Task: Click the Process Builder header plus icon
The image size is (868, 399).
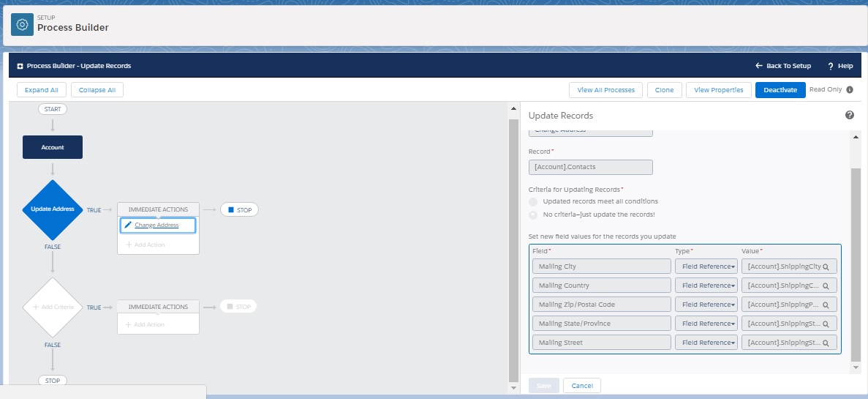Action: point(20,66)
